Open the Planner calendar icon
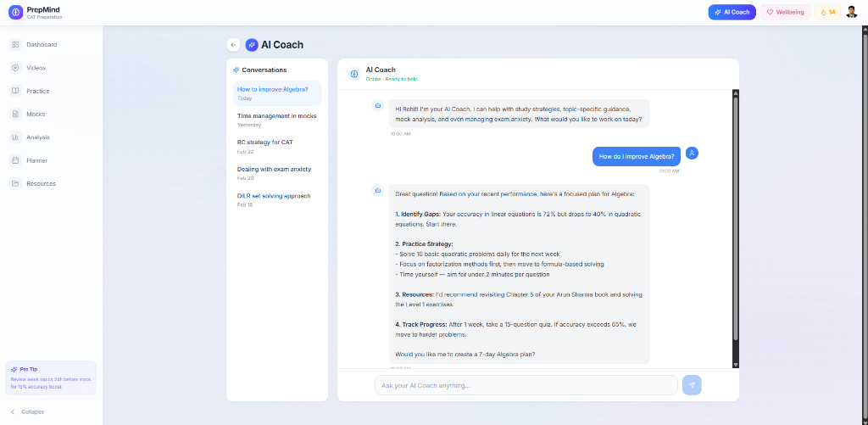The image size is (868, 425). pos(15,160)
